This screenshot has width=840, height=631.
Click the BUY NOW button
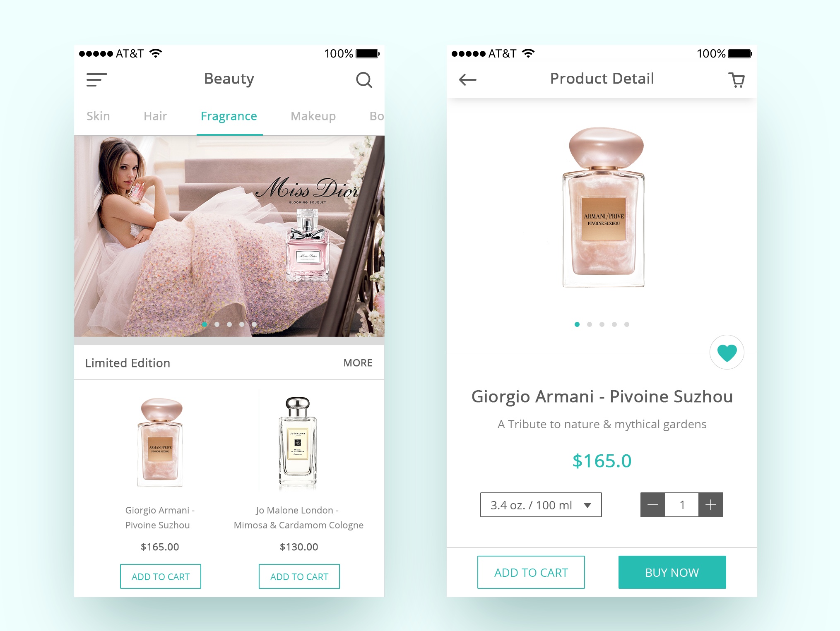672,572
